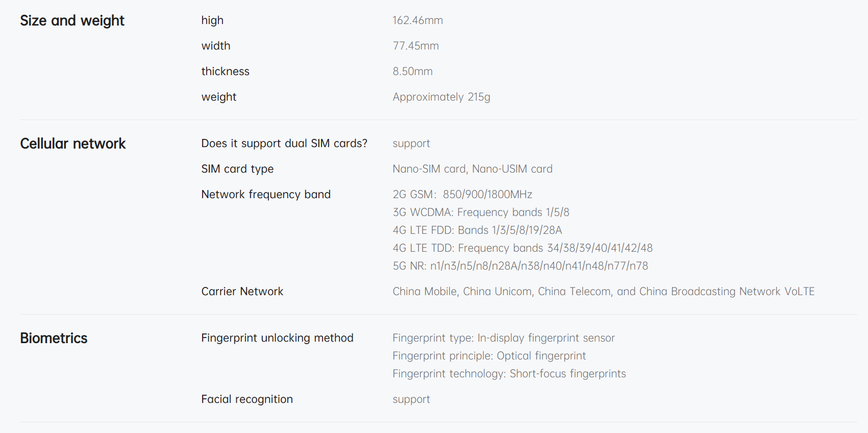Click the Facial recognition label
868x433 pixels.
tap(247, 399)
